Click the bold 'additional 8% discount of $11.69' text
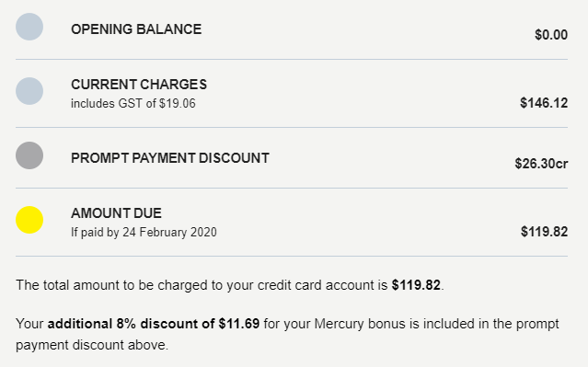This screenshot has width=588, height=367. tap(154, 324)
